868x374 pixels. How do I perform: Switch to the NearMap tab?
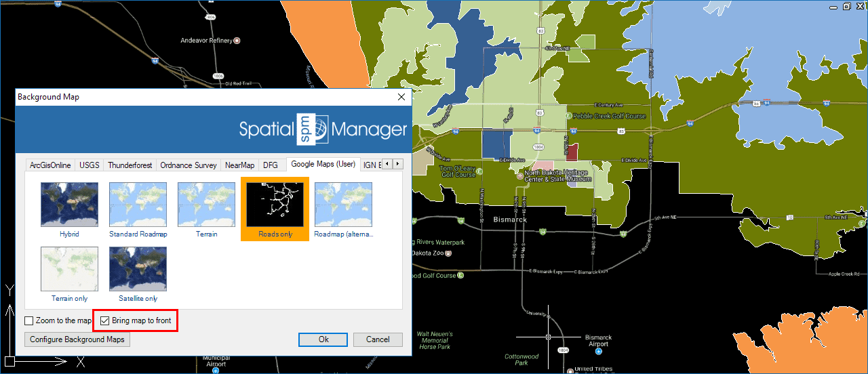[240, 165]
